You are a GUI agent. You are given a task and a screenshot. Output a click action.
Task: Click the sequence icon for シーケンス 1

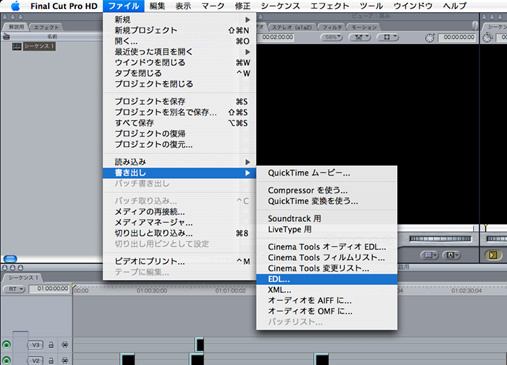pyautogui.click(x=17, y=46)
